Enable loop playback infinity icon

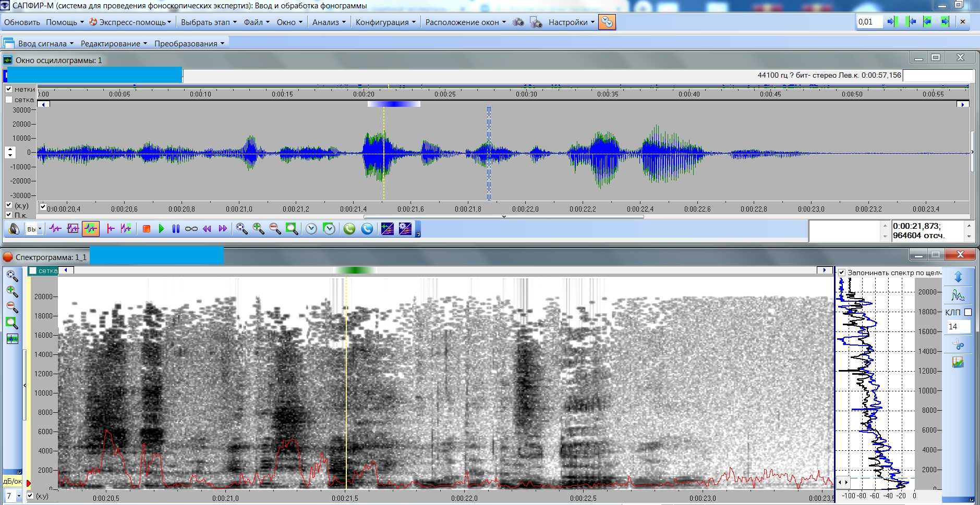click(191, 229)
